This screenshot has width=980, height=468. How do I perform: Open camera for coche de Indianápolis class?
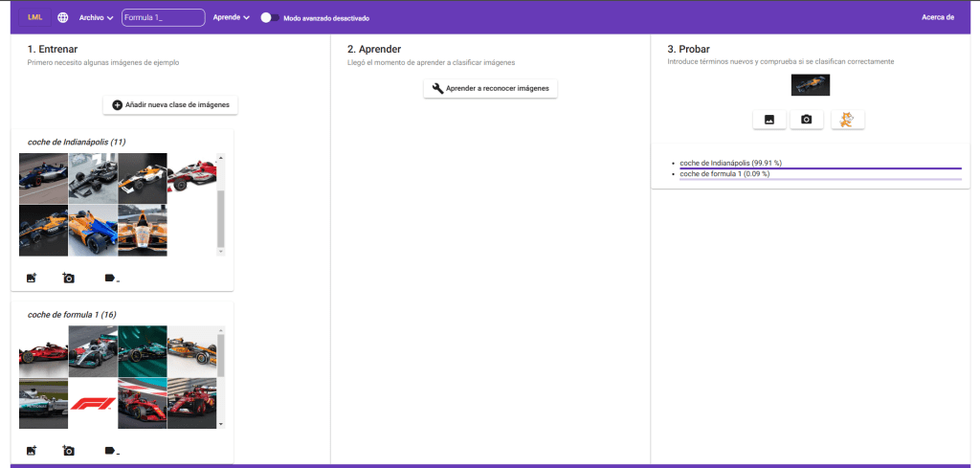pos(69,278)
